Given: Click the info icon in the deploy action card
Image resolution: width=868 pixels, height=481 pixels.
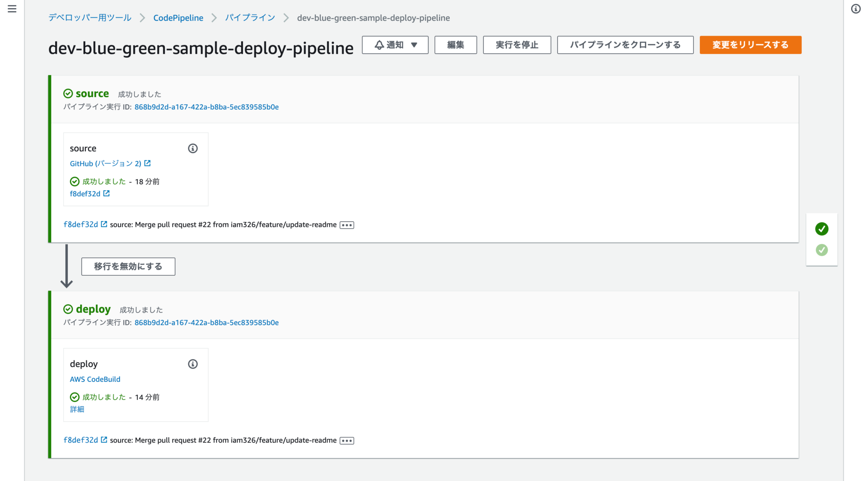Looking at the screenshot, I should (193, 364).
